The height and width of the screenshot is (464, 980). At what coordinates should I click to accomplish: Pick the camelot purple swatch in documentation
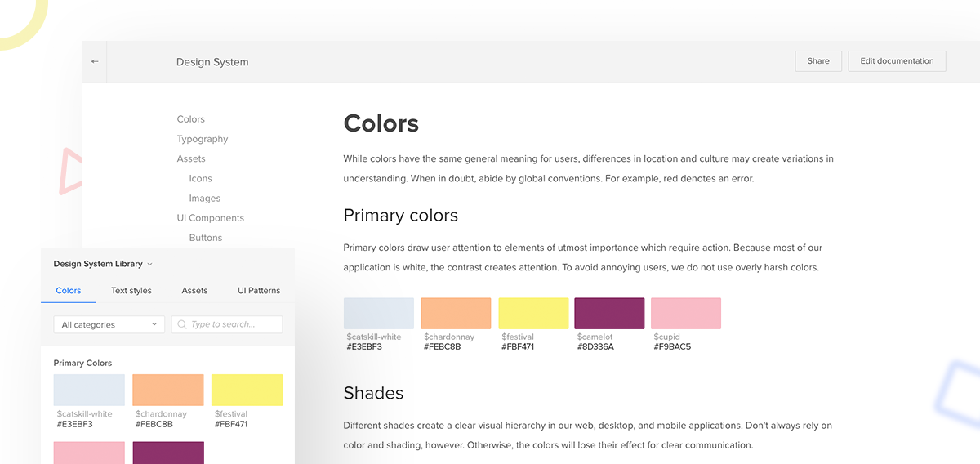(609, 314)
